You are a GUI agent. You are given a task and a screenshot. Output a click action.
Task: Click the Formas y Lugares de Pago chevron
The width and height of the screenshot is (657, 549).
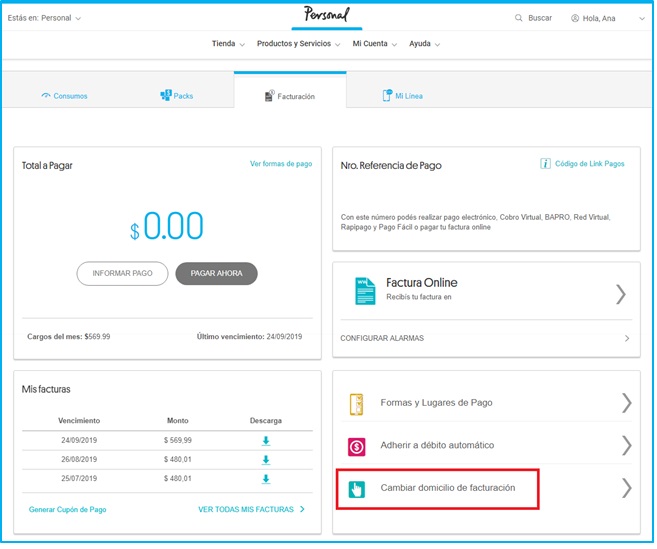coord(629,405)
